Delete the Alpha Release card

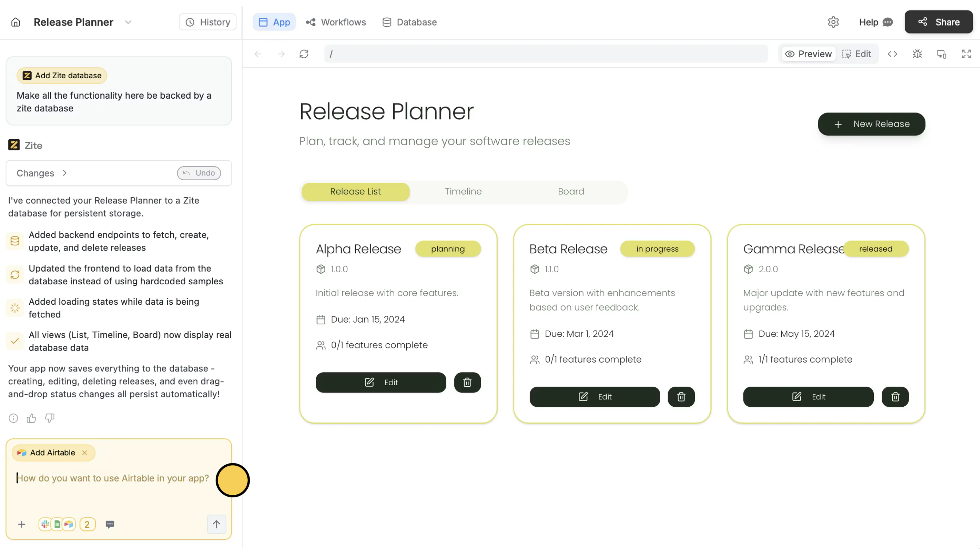[467, 382]
